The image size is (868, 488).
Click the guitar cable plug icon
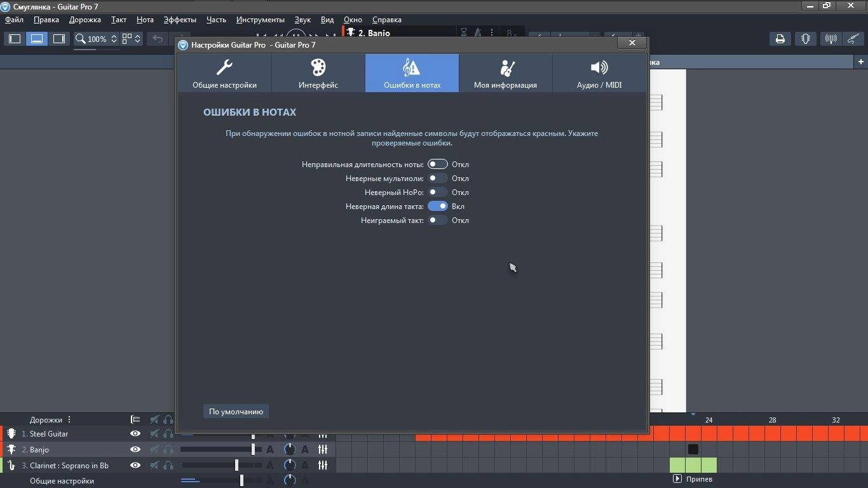(x=854, y=39)
